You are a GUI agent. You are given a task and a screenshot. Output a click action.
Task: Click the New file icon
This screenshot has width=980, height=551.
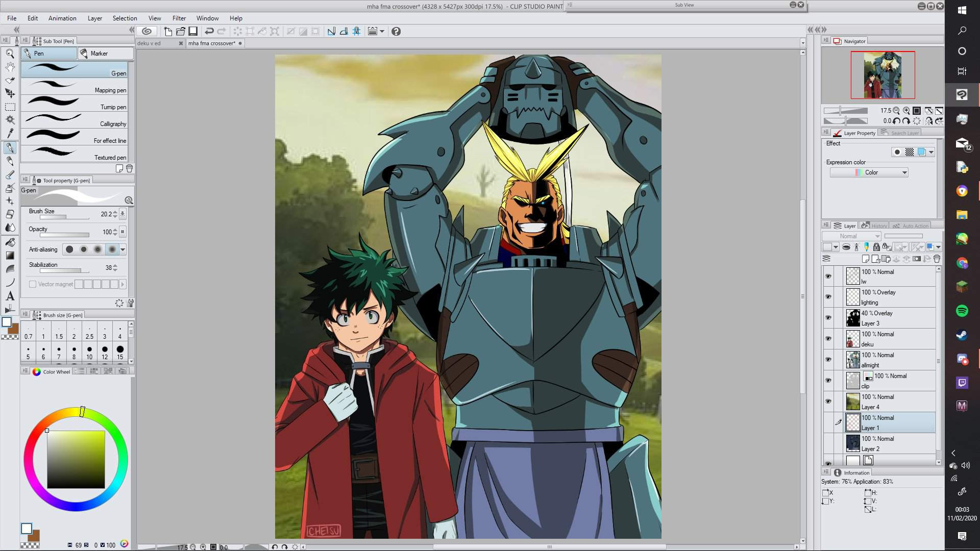coord(168,32)
